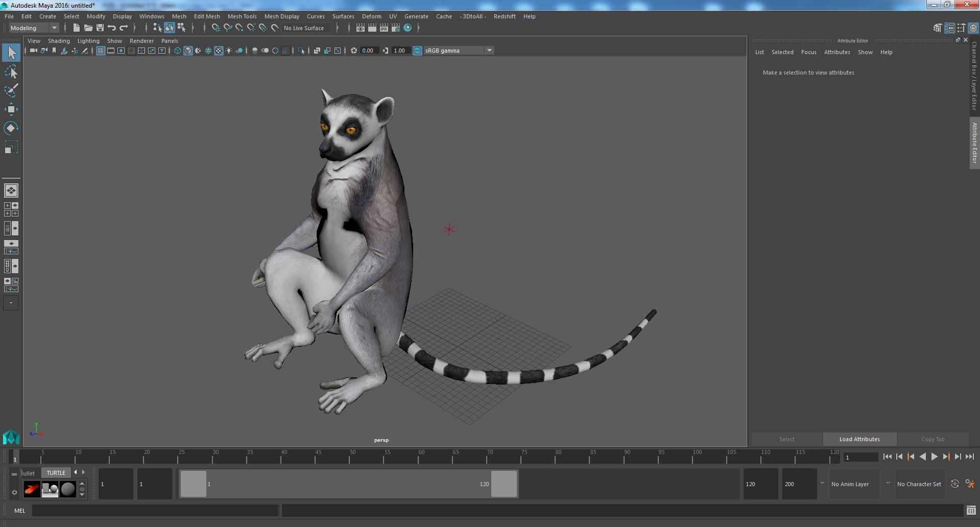980x527 pixels.
Task: Toggle wireframe display in viewport
Action: pyautogui.click(x=177, y=51)
